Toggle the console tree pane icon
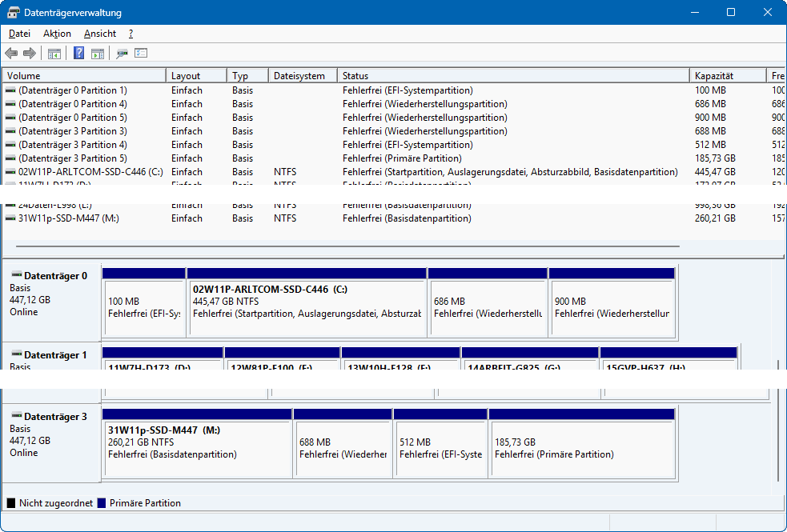Image resolution: width=787 pixels, height=532 pixels. (x=54, y=54)
